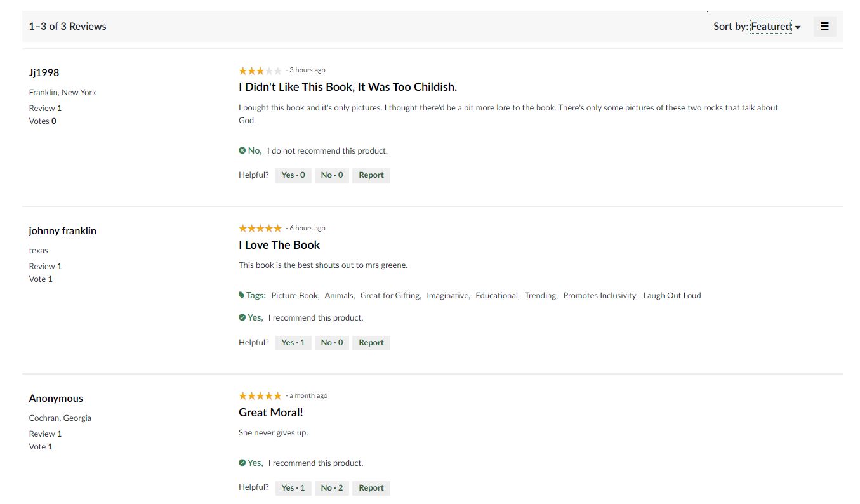Click the dropdown arrow next to Featured
This screenshot has width=860, height=504.
(x=798, y=27)
